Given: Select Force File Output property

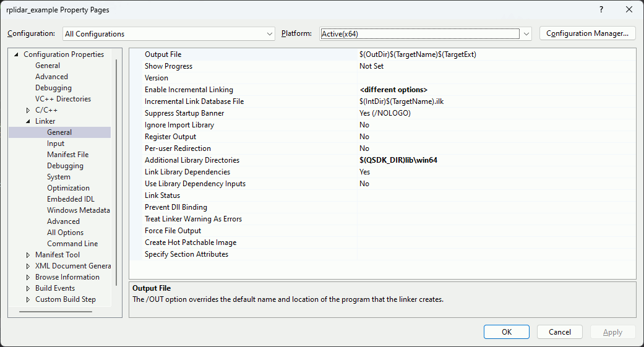Looking at the screenshot, I should click(x=173, y=231).
